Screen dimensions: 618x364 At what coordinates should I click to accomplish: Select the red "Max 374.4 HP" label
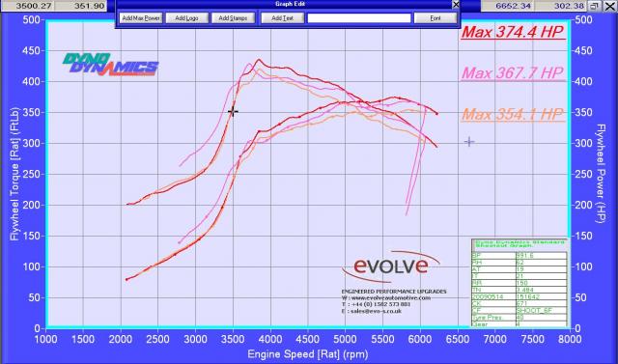click(x=513, y=32)
